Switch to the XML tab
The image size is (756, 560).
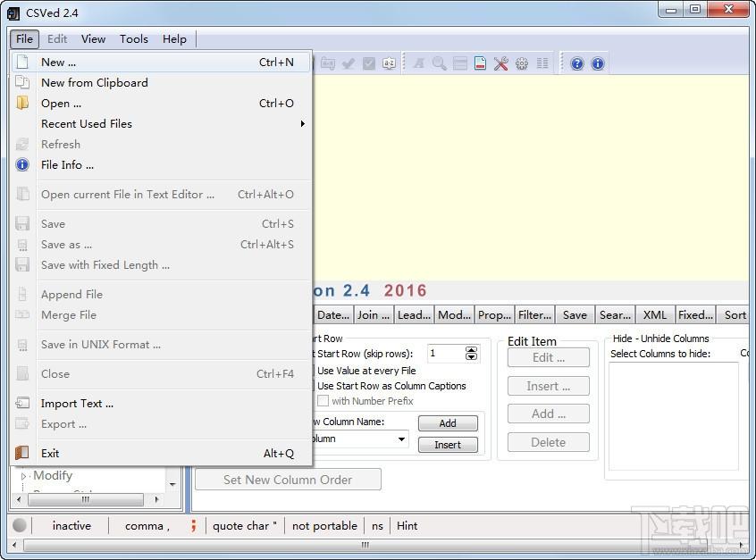[655, 314]
